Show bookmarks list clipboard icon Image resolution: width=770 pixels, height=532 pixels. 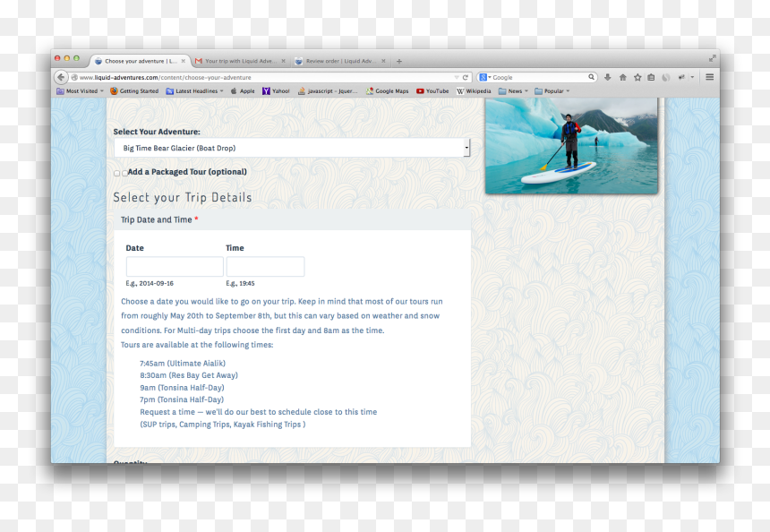[651, 77]
